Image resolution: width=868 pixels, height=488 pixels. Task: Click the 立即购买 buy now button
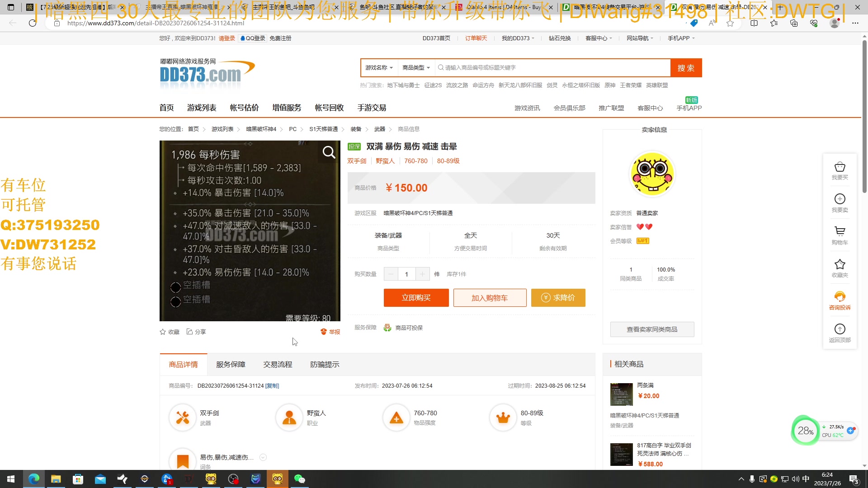click(x=416, y=297)
